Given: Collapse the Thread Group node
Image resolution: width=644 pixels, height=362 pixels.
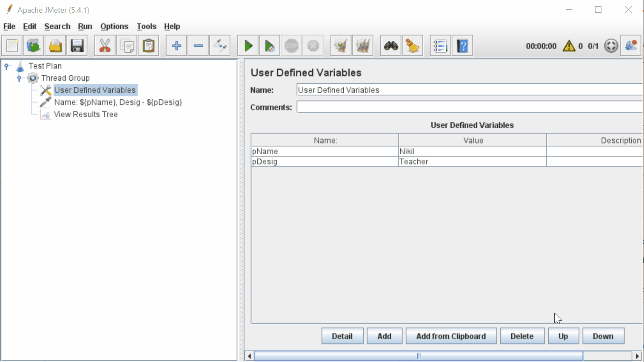Looking at the screenshot, I should tap(19, 78).
